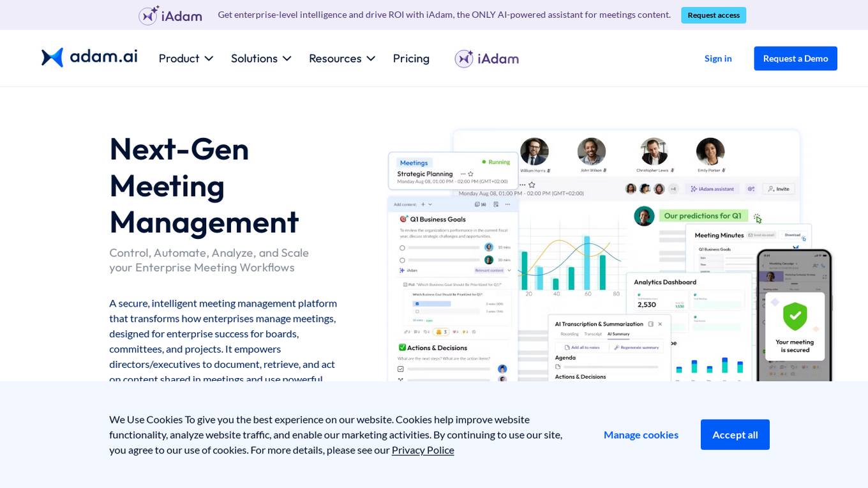Click William Harris's profile photo

(x=534, y=151)
